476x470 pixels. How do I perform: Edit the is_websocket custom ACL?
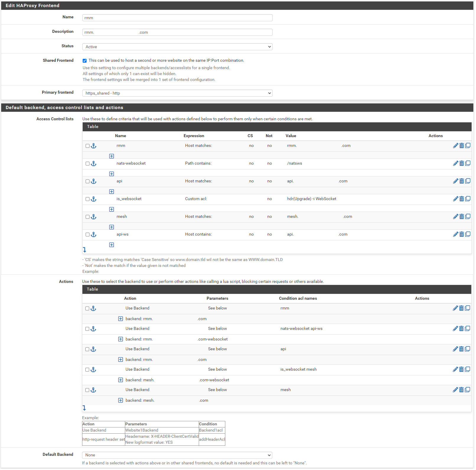coord(456,199)
